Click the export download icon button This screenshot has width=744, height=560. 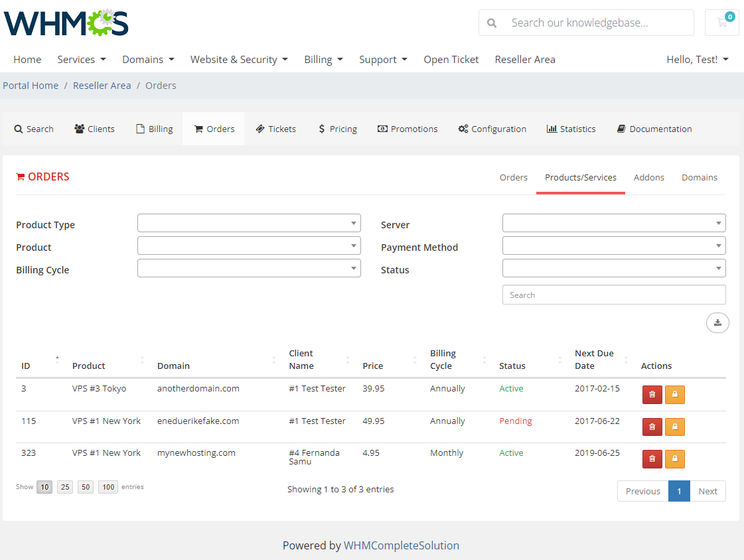pyautogui.click(x=717, y=323)
